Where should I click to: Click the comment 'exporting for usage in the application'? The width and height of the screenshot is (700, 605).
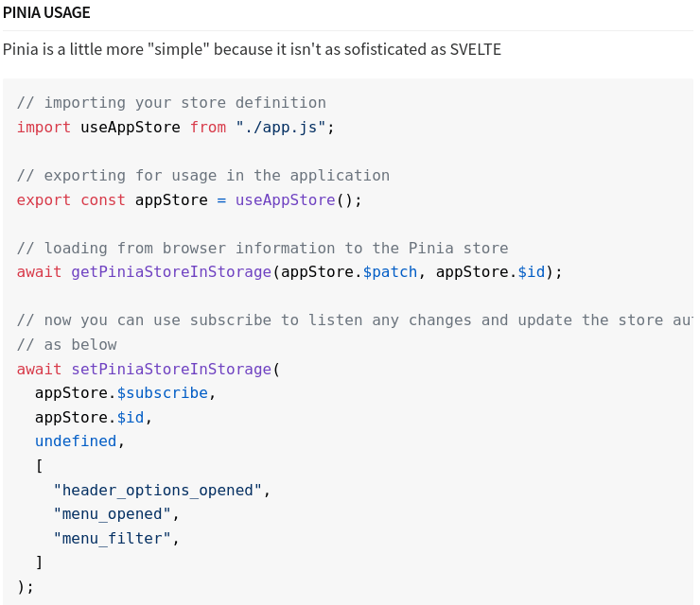point(203,176)
